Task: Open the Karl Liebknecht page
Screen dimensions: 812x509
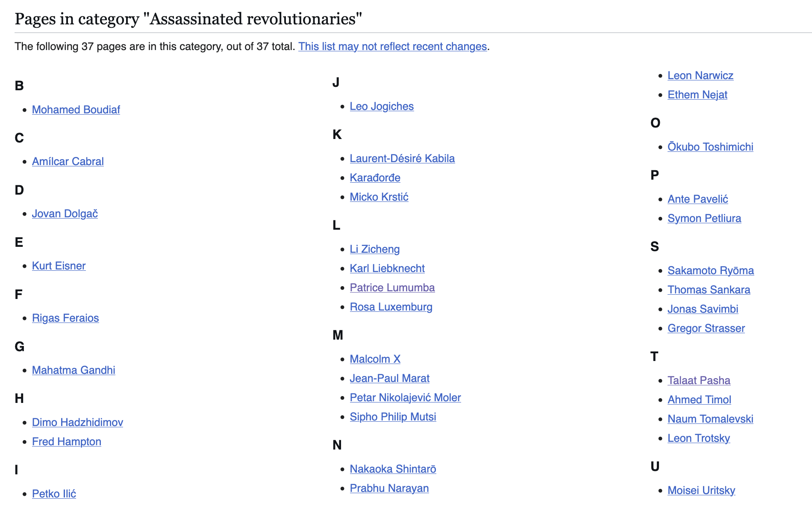Action: click(x=387, y=269)
